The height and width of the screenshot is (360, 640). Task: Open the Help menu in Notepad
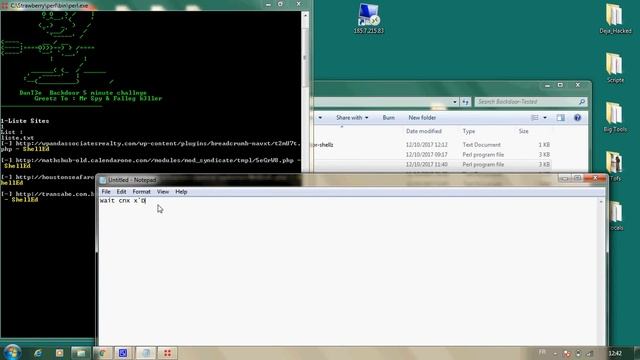181,191
